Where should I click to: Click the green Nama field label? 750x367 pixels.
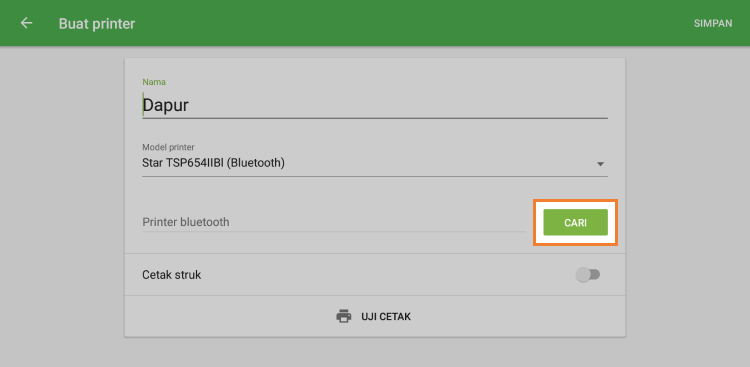pos(154,82)
